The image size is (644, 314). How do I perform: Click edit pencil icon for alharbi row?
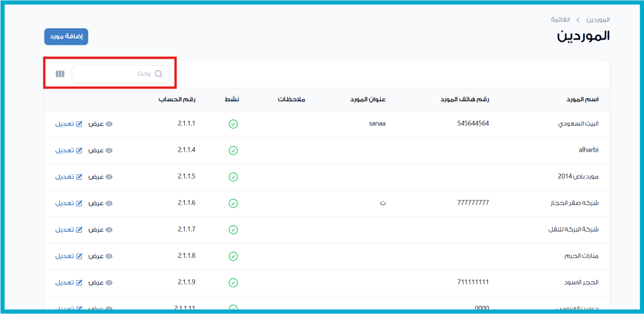coord(79,150)
